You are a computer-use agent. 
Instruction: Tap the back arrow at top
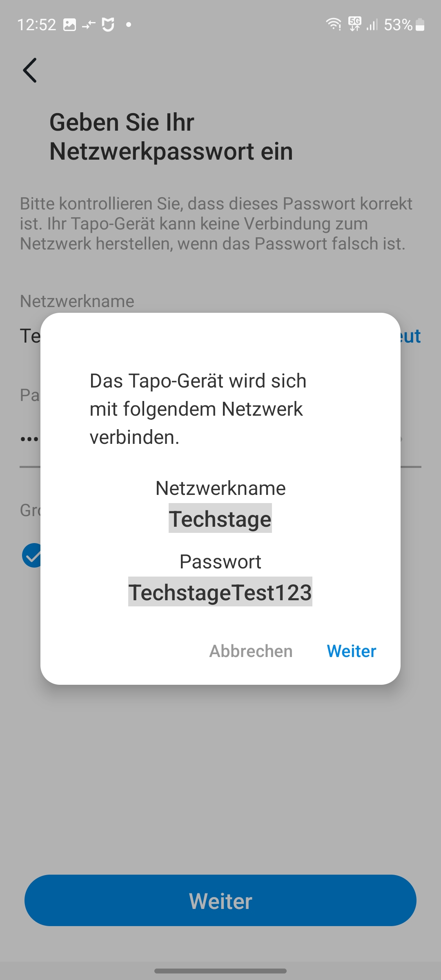(x=30, y=70)
